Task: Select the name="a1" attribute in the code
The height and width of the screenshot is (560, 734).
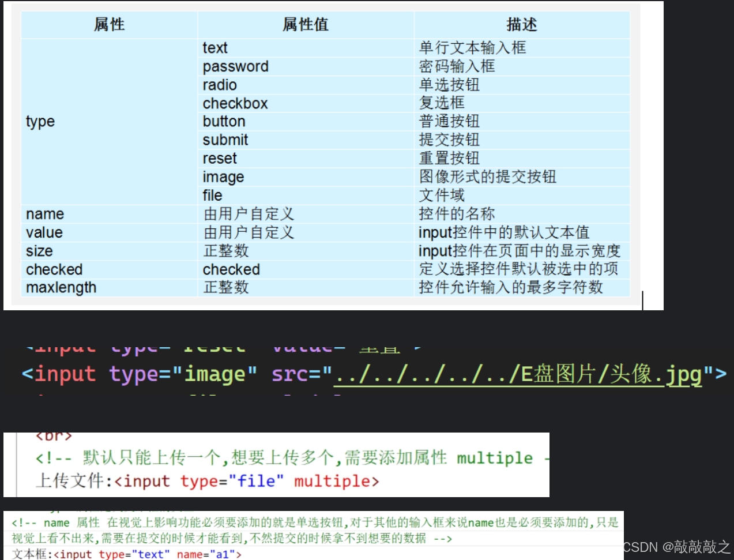Action: (205, 554)
